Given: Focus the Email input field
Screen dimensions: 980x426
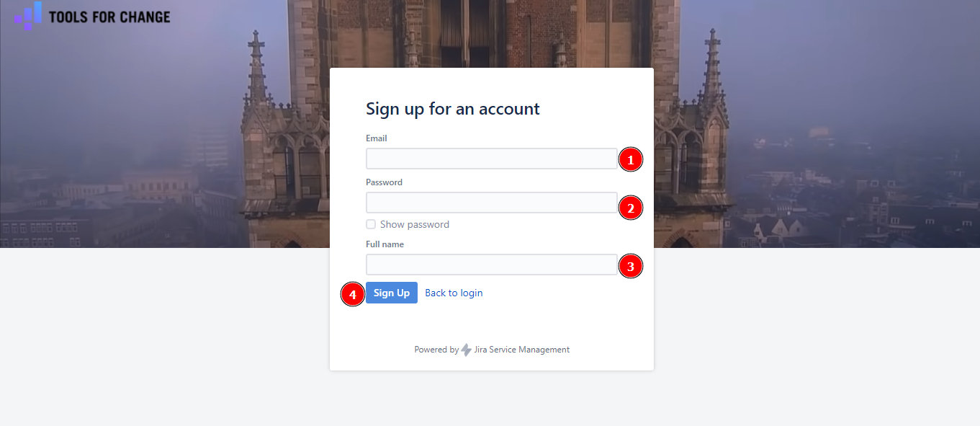Looking at the screenshot, I should (491, 159).
